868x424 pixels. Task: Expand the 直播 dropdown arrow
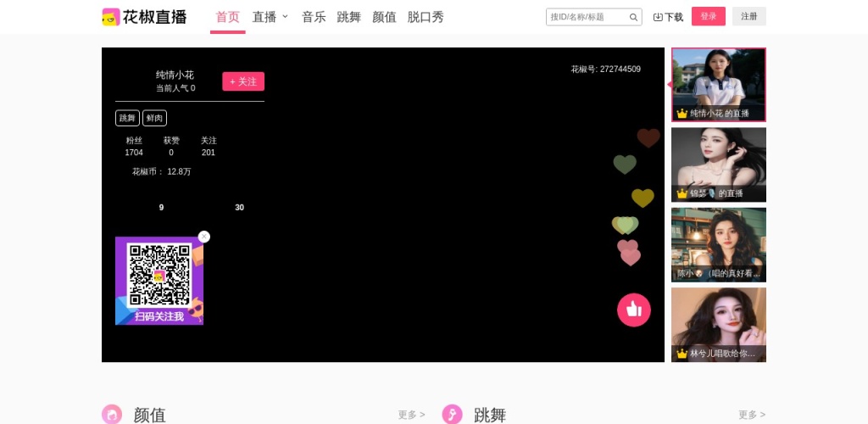[x=285, y=17]
